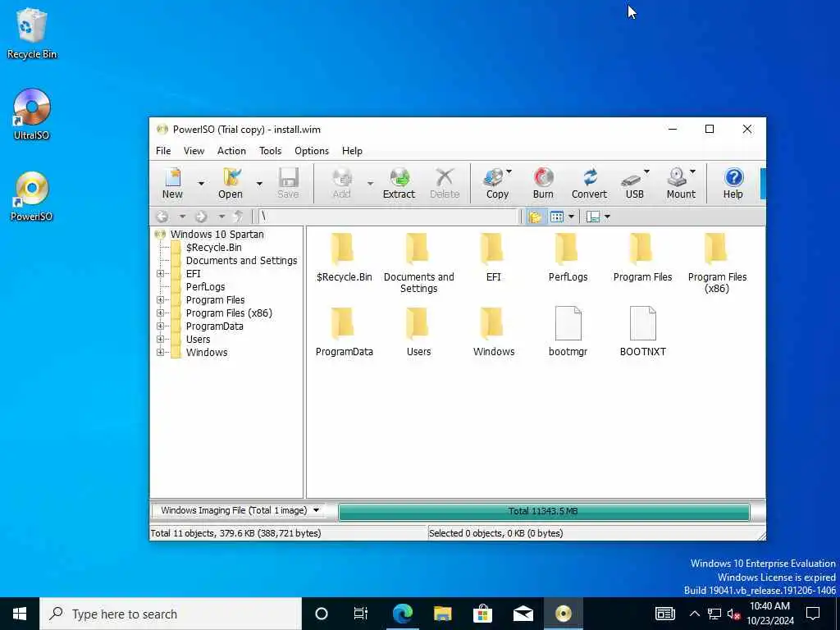
Task: Open the USB button dropdown arrow
Action: point(646,171)
